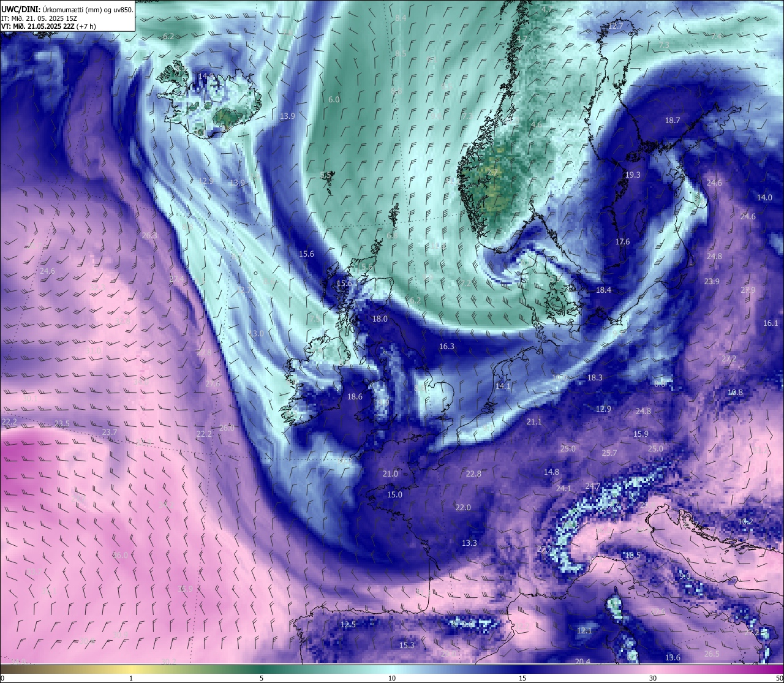The height and width of the screenshot is (683, 784).
Task: Click the '23.9' value on the map
Action: click(712, 281)
